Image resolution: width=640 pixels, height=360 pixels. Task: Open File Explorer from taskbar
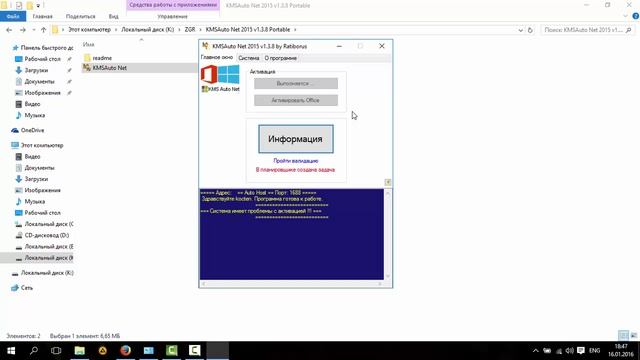[80, 351]
